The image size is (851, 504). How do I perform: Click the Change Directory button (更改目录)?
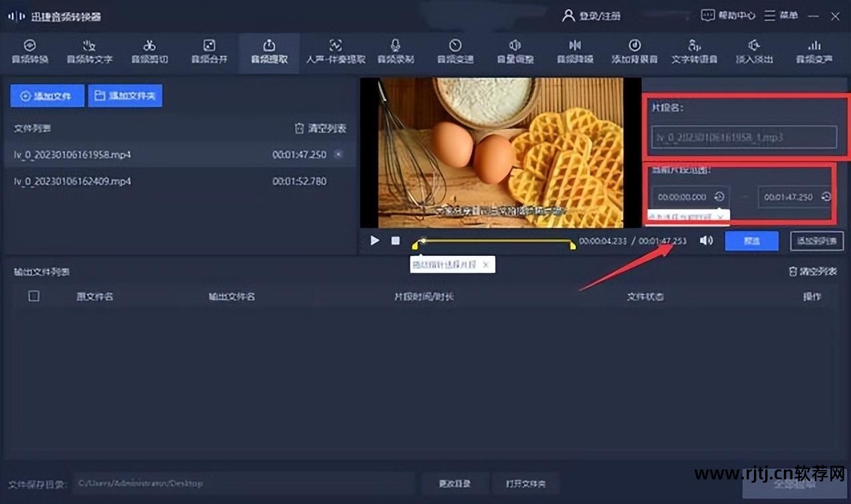tap(455, 483)
